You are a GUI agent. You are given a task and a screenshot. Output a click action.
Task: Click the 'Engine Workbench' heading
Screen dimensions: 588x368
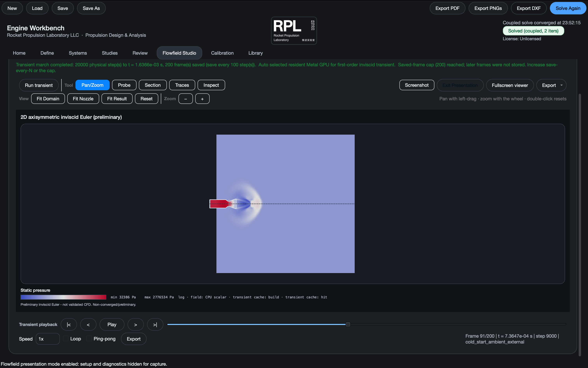(x=36, y=28)
